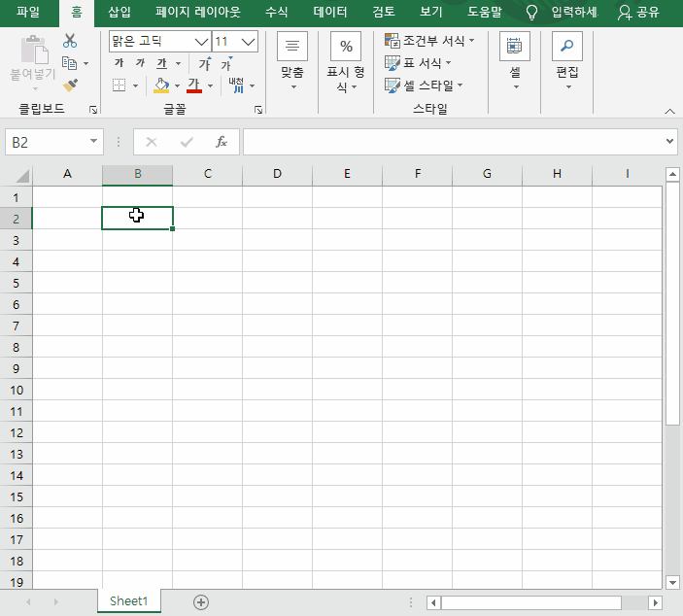Switch to the Insert (삽입) tab
This screenshot has width=683, height=616.
click(120, 12)
